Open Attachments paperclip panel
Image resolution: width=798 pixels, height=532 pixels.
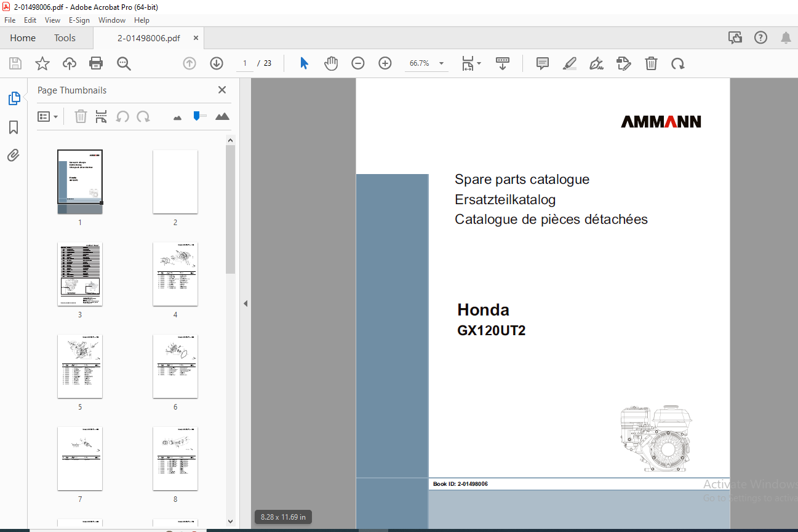14,155
